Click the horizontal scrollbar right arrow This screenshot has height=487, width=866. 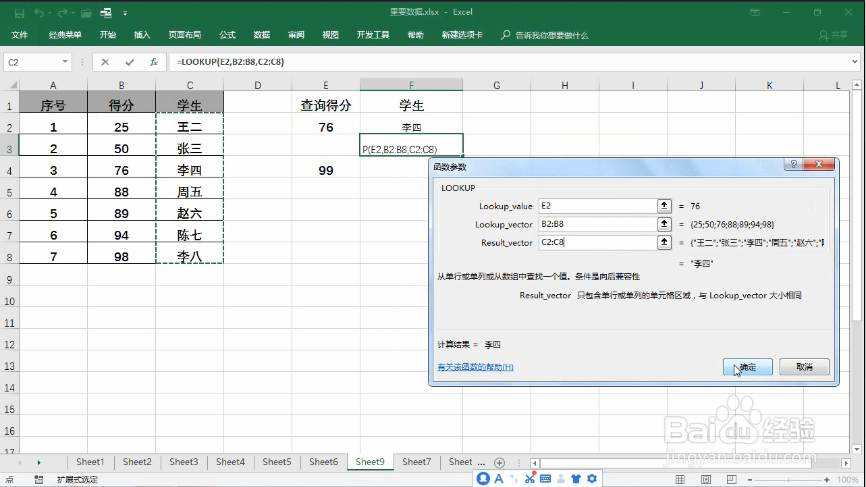click(846, 463)
